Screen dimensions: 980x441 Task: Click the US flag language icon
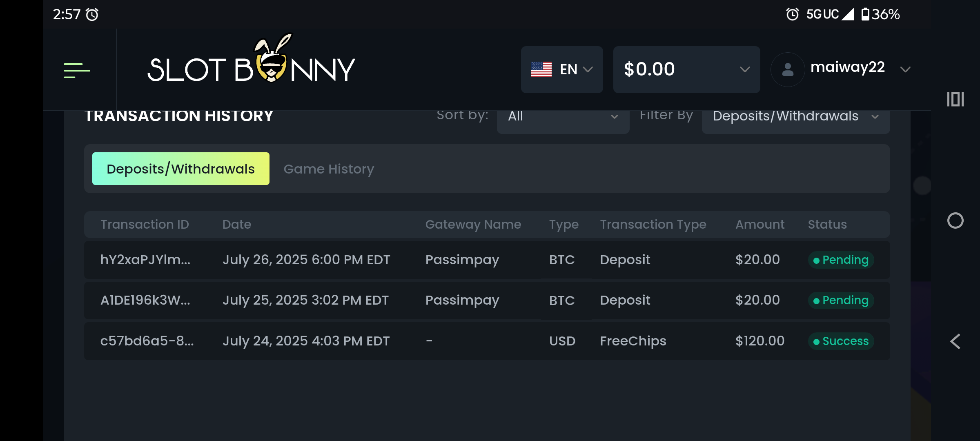[x=541, y=69]
